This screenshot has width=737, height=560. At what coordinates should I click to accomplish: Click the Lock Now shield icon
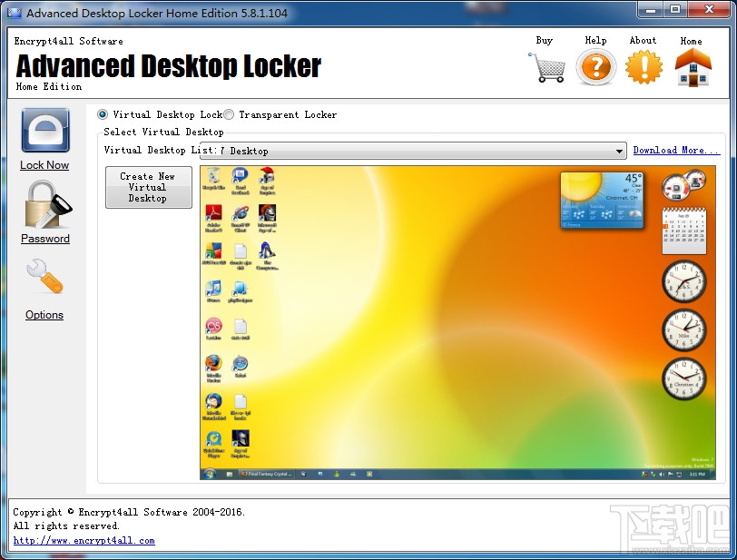click(45, 131)
